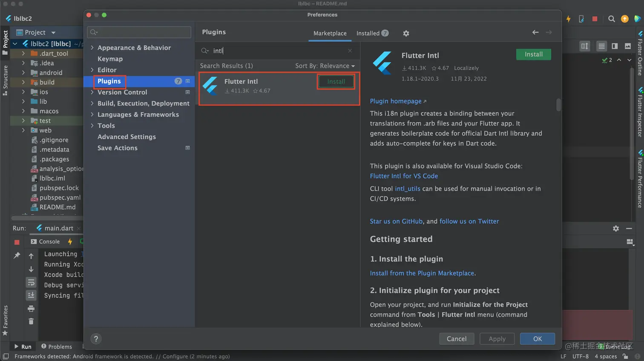Clear the plugin search field
The height and width of the screenshot is (361, 644).
click(350, 51)
